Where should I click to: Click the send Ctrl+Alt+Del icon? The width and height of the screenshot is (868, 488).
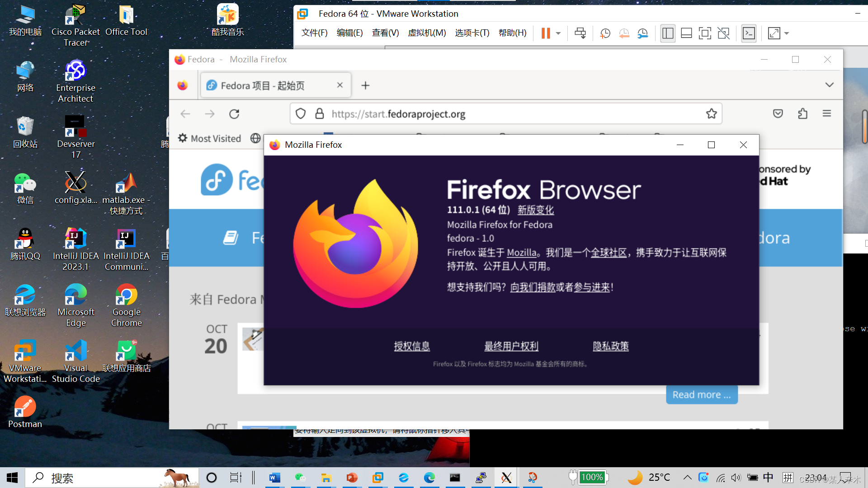580,33
